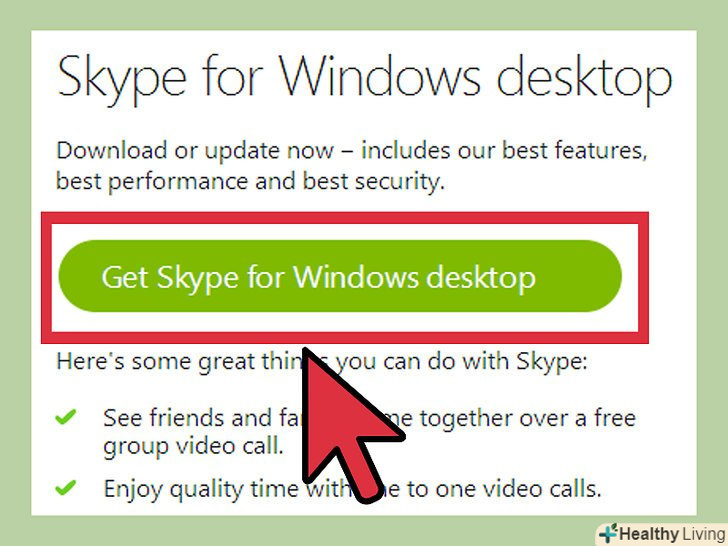Click the green checkmark beside Enjoy quality time

click(67, 488)
